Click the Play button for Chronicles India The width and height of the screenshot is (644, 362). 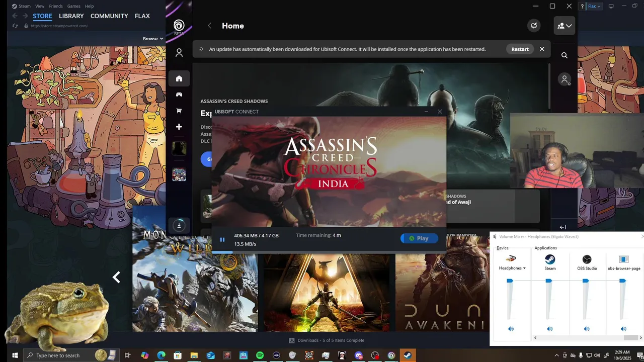(x=419, y=238)
